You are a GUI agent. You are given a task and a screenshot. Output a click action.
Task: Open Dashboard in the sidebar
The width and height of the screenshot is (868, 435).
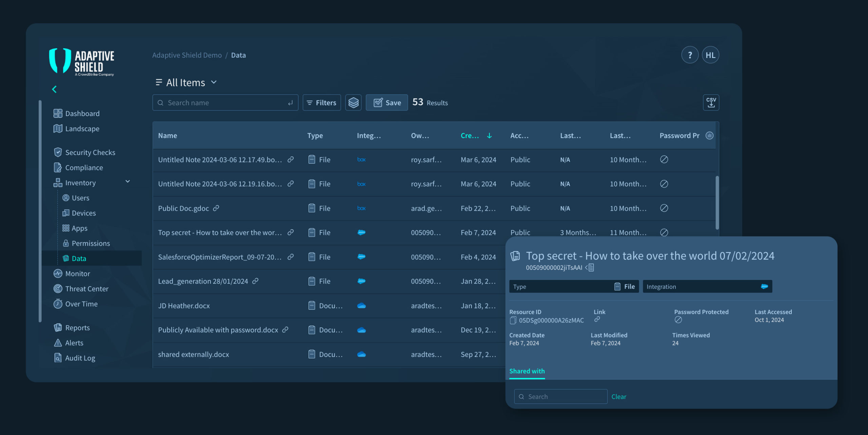[x=77, y=114]
